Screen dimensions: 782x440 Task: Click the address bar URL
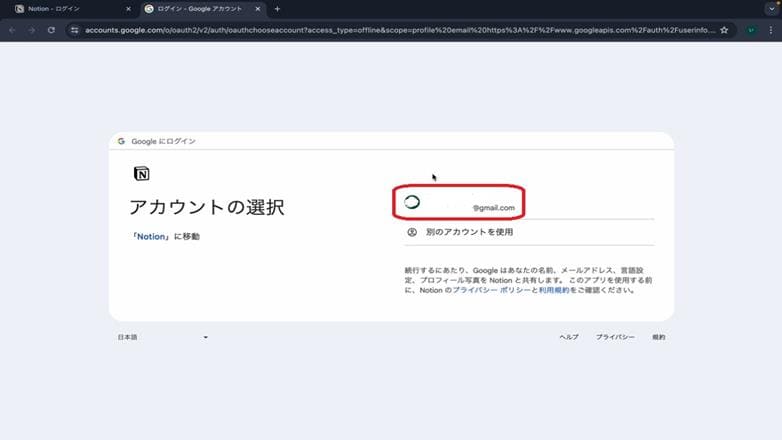click(x=399, y=30)
